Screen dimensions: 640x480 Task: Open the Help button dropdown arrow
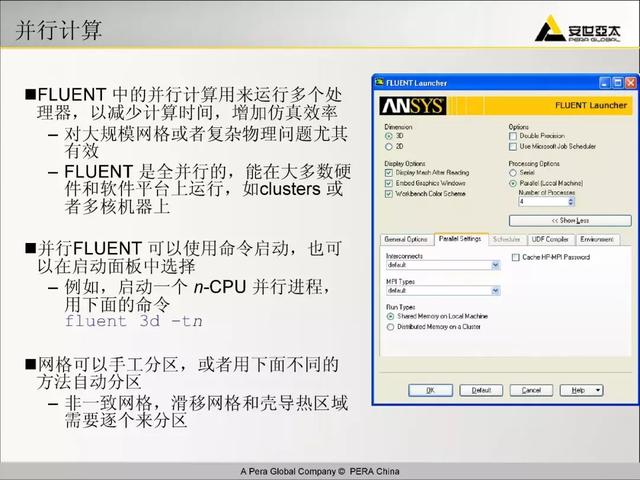coord(598,391)
